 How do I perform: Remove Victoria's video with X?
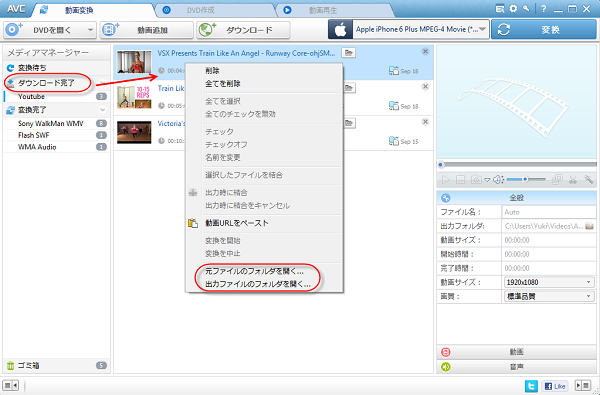tap(425, 122)
